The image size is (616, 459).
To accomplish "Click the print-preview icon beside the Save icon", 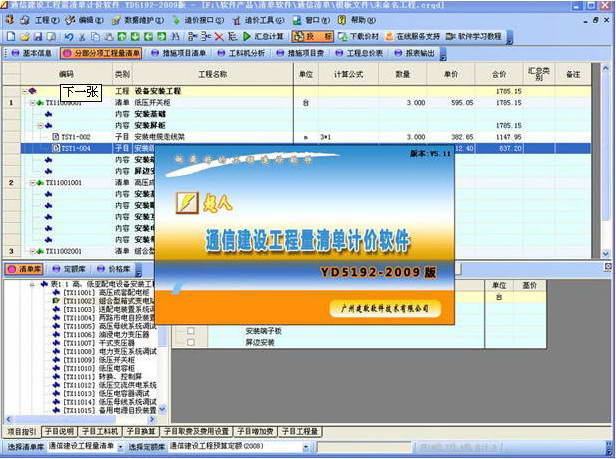I will click(x=51, y=37).
